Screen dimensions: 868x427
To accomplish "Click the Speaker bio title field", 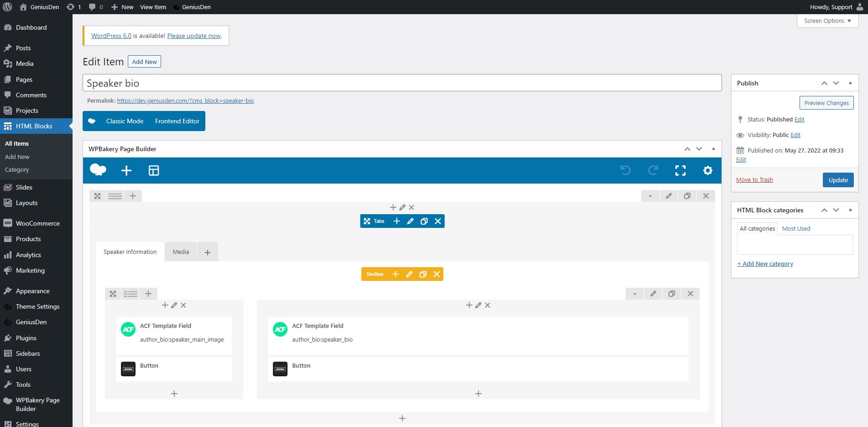I will (402, 83).
